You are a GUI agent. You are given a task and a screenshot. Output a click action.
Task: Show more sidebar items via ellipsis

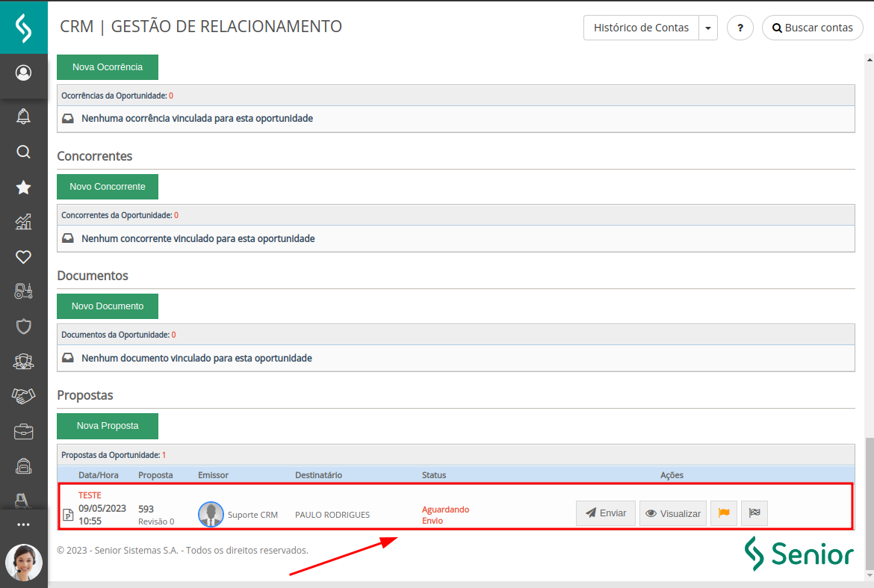click(x=23, y=524)
